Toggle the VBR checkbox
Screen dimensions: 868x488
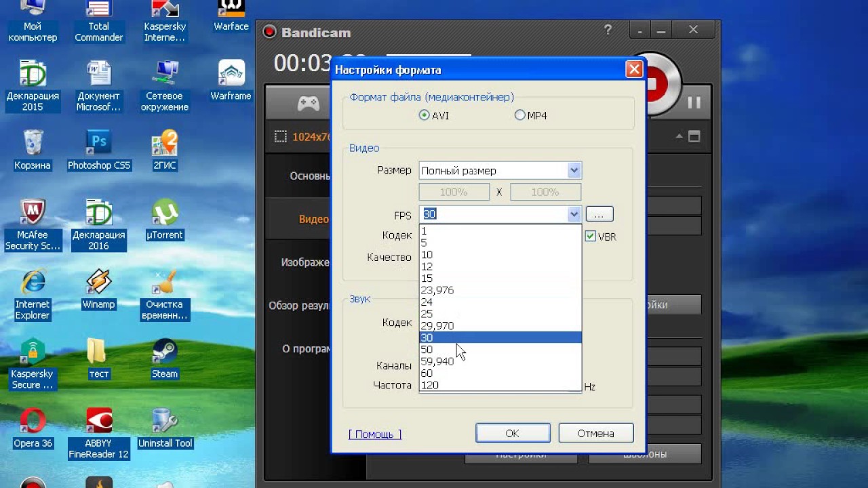pos(590,237)
